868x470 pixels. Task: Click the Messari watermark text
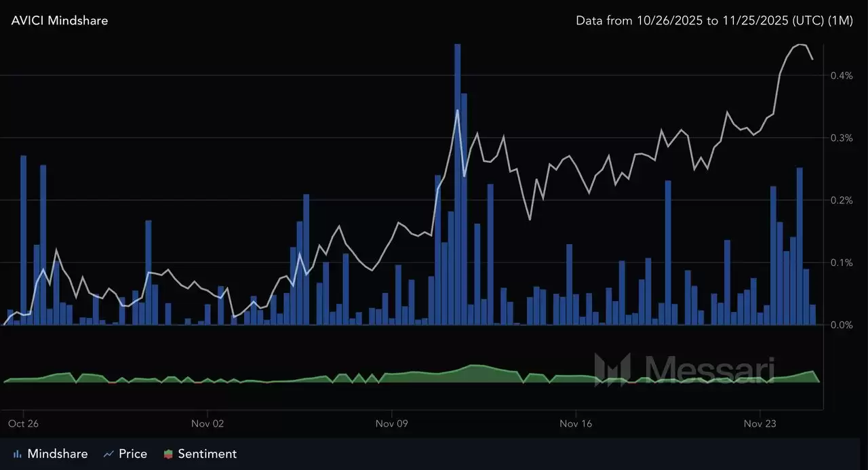708,370
